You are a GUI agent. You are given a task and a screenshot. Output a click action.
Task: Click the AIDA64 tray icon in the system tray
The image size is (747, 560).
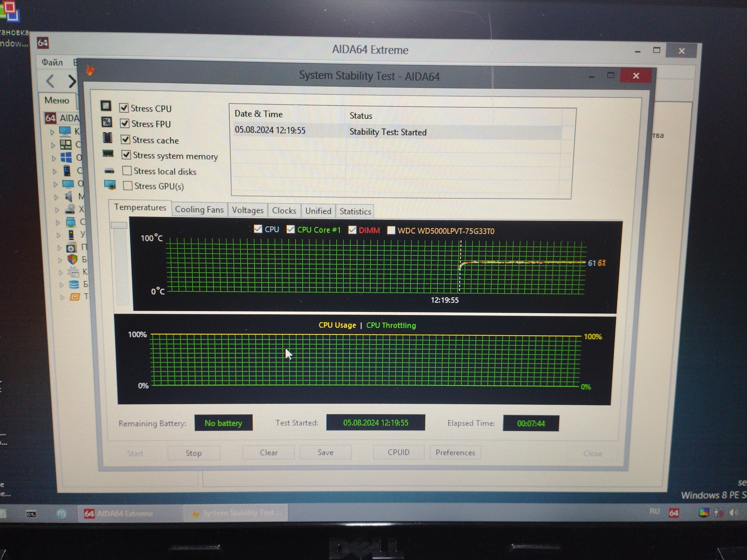(674, 513)
